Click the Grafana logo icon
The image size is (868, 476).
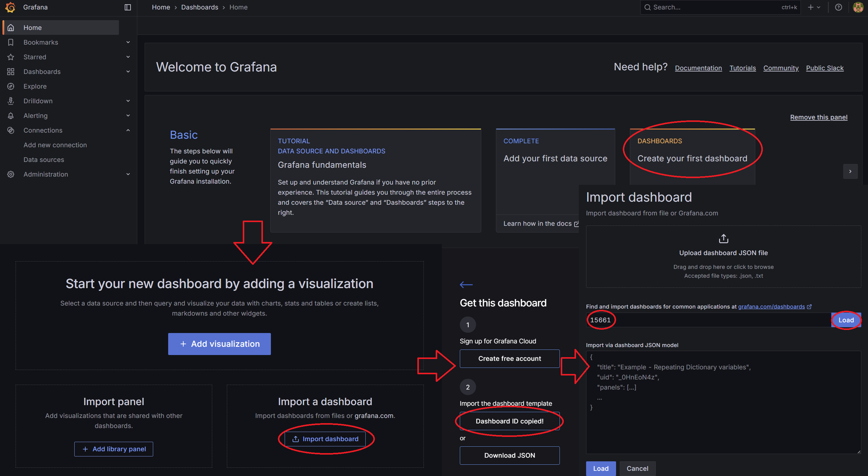(x=10, y=7)
